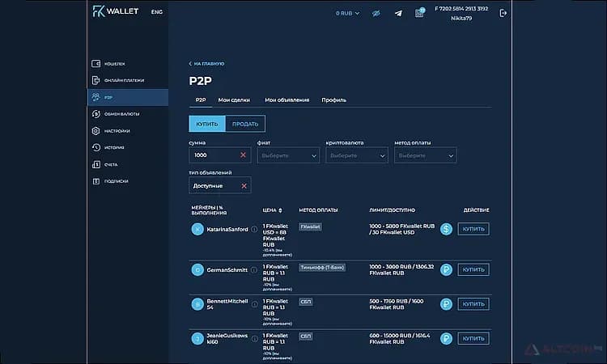Select the Продать toggle button
The image size is (607, 364).
(x=245, y=124)
